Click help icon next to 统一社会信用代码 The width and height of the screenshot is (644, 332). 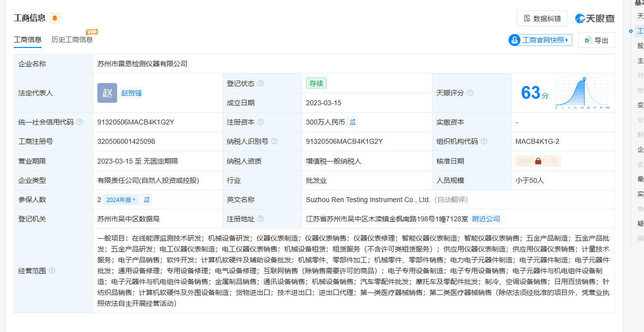click(80, 122)
